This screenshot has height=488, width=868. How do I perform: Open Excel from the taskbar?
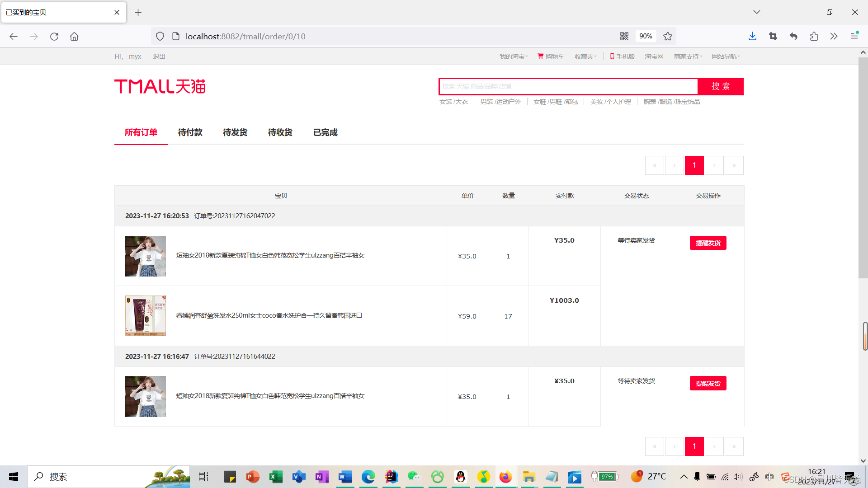tap(276, 477)
